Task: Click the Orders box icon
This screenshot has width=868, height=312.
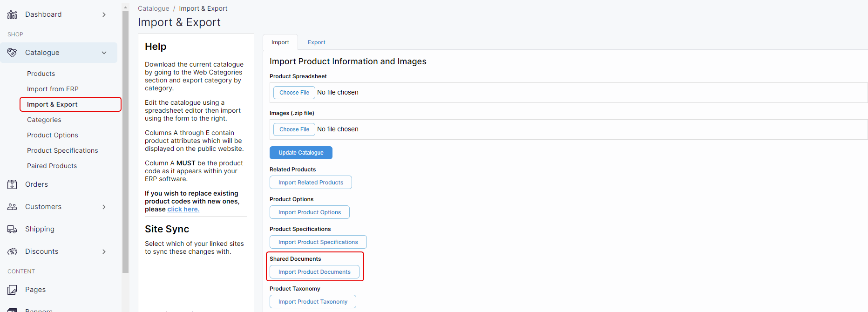Action: tap(12, 184)
